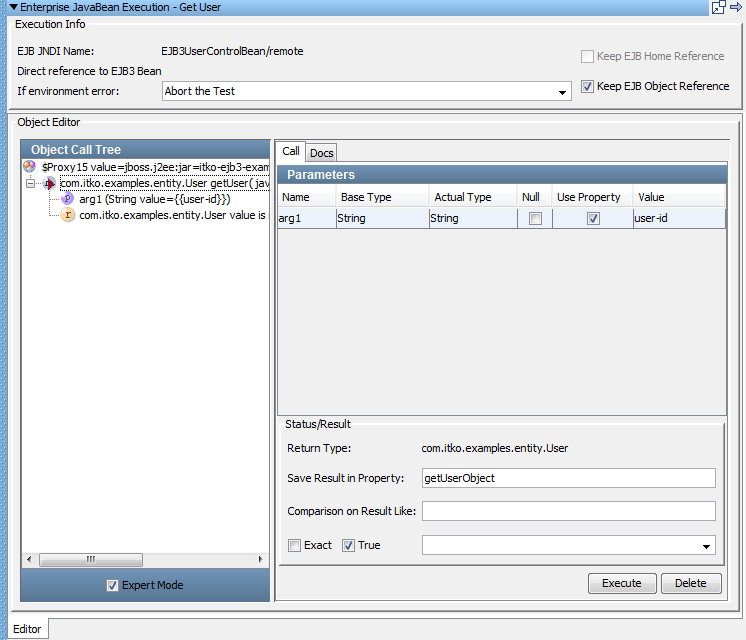Click the Use Property column header
Screen dimensions: 746x640
pyautogui.click(x=592, y=197)
